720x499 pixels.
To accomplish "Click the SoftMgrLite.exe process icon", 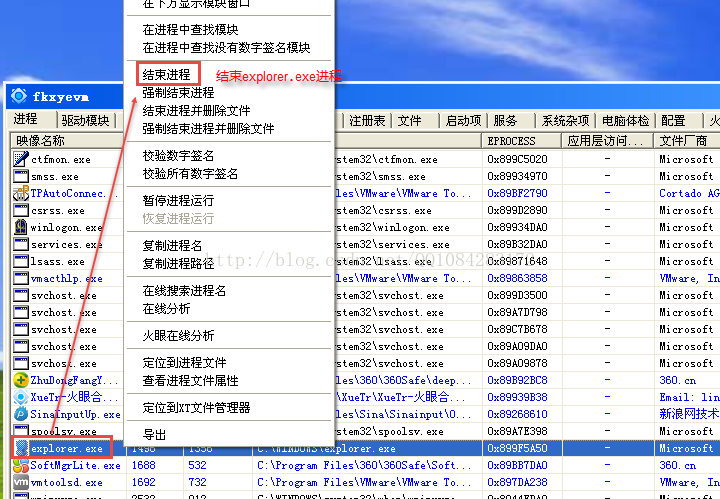I will 21,465.
